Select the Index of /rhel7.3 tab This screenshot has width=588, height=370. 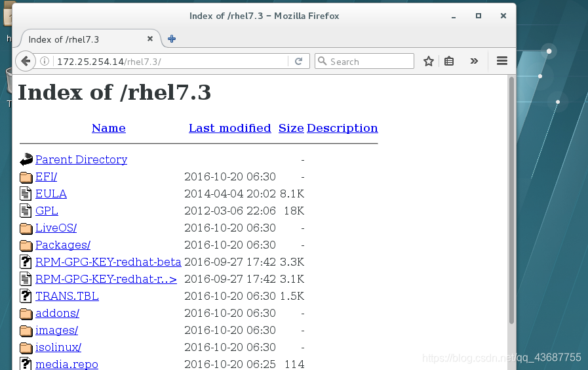pyautogui.click(x=90, y=39)
